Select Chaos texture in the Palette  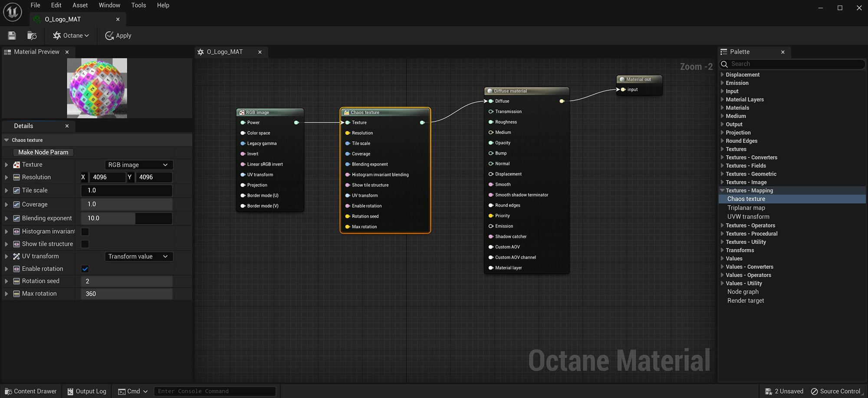(746, 199)
